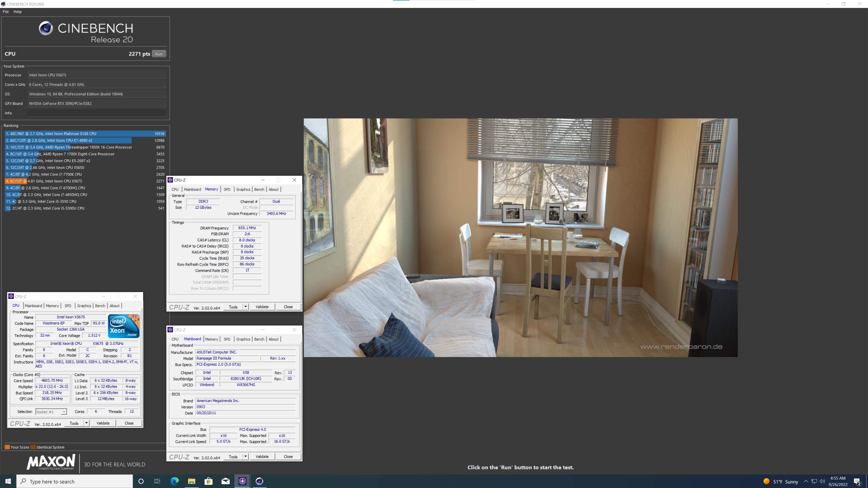Image resolution: width=868 pixels, height=488 pixels.
Task: Click CPU-Z Mainboard window title icon
Action: (x=170, y=330)
